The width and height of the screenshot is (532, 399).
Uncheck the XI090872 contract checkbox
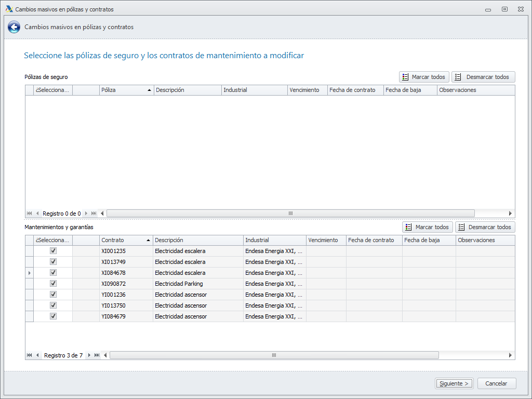click(53, 283)
